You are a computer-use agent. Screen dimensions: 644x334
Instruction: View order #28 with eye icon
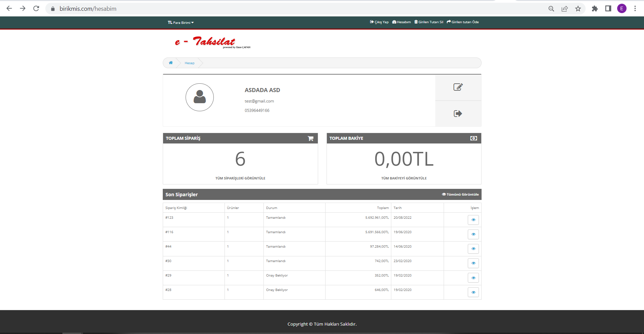click(x=473, y=292)
